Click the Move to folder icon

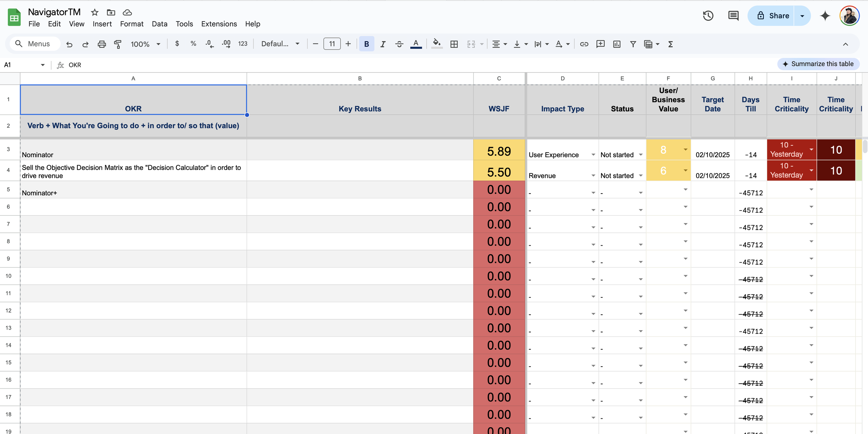pyautogui.click(x=111, y=12)
